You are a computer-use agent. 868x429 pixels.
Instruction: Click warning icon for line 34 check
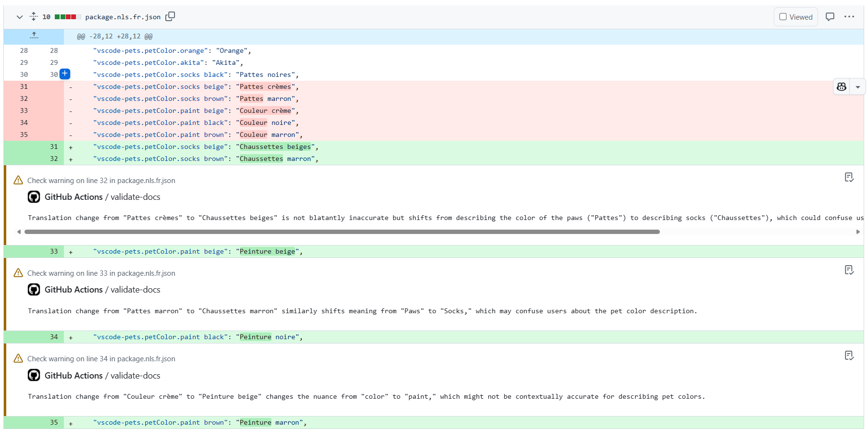coord(18,358)
